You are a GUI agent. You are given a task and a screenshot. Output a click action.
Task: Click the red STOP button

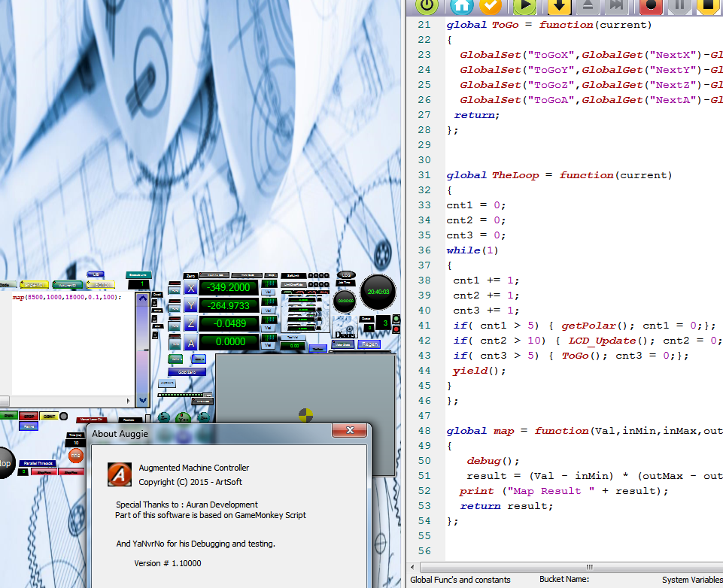[29, 415]
